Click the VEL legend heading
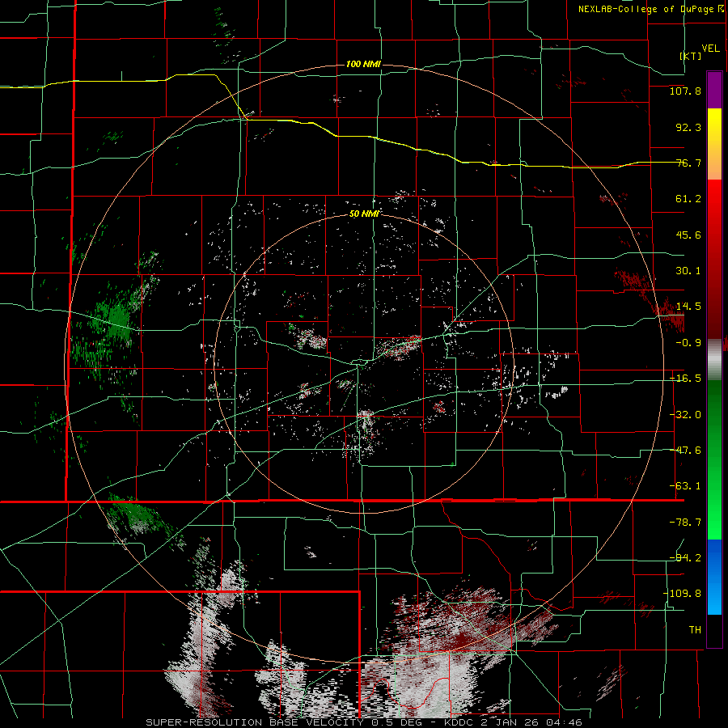 coord(710,49)
